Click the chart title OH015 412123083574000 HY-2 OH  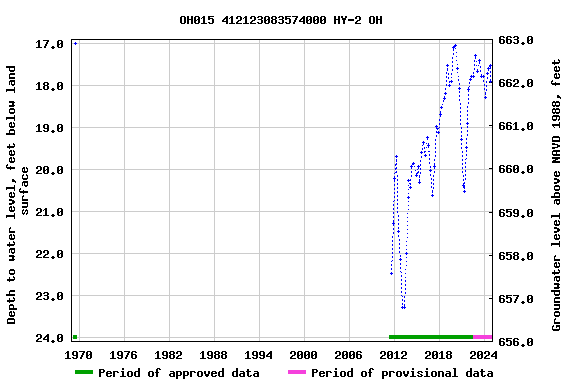tap(281, 20)
